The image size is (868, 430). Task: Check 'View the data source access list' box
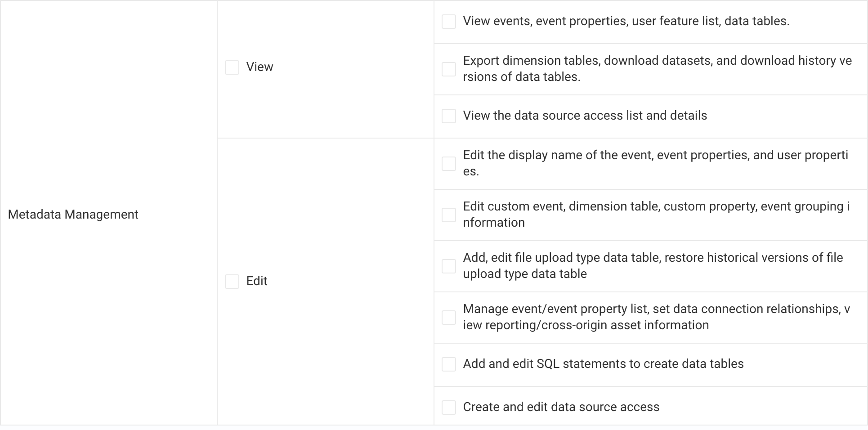click(449, 116)
